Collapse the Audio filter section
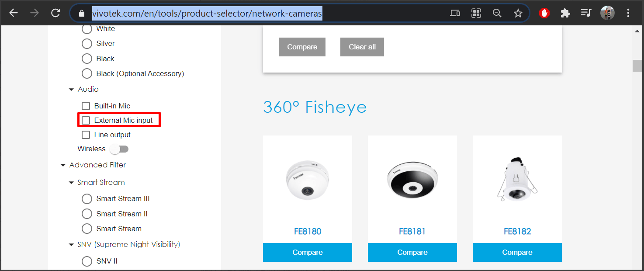The width and height of the screenshot is (644, 271). click(71, 89)
